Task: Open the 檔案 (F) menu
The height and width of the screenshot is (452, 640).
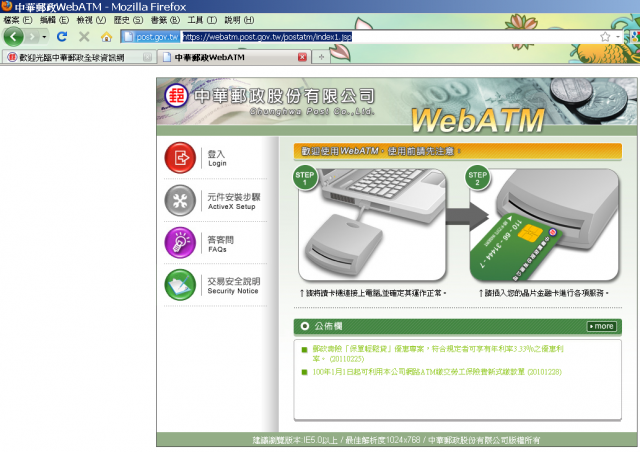Action: point(18,20)
